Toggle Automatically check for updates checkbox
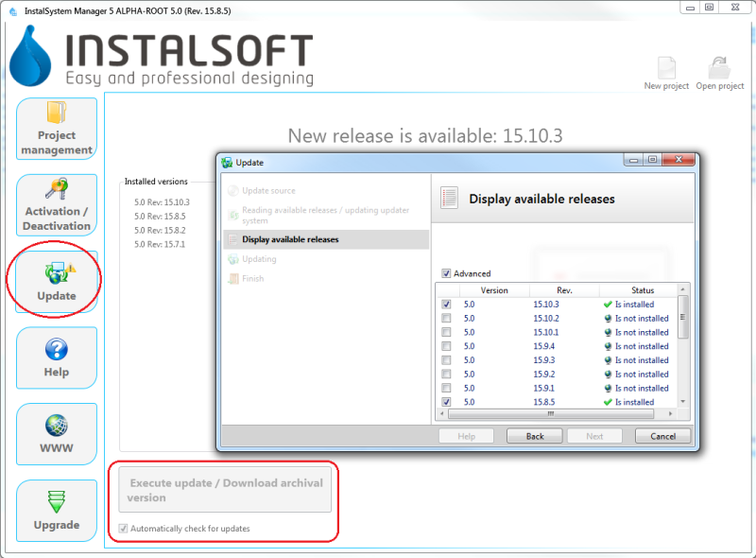 point(124,529)
